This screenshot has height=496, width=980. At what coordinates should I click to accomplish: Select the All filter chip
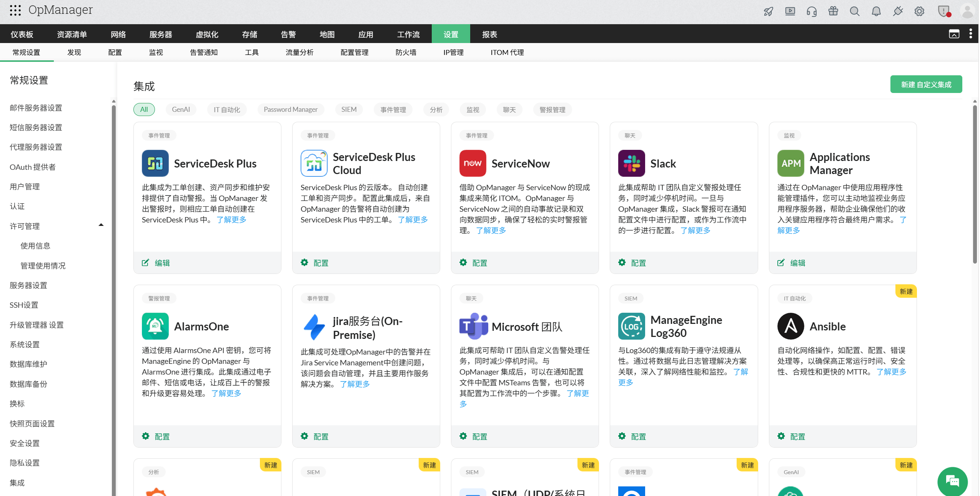pyautogui.click(x=144, y=109)
